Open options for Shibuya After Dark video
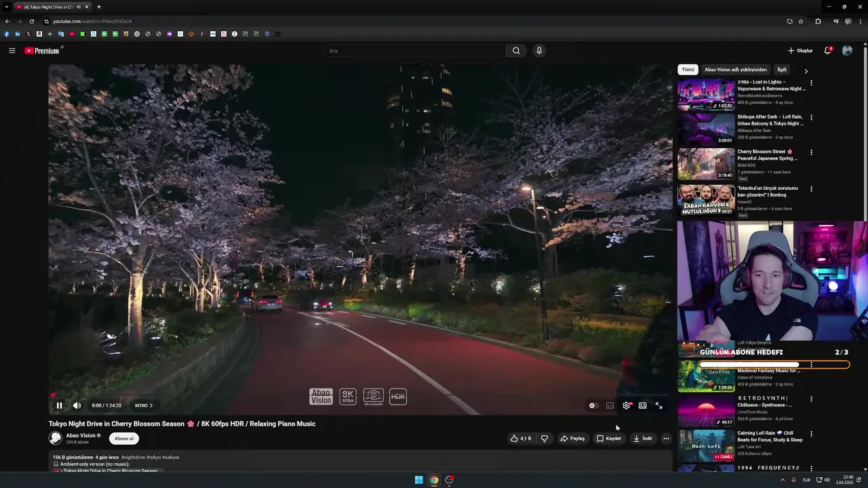Image resolution: width=868 pixels, height=488 pixels. pyautogui.click(x=811, y=117)
